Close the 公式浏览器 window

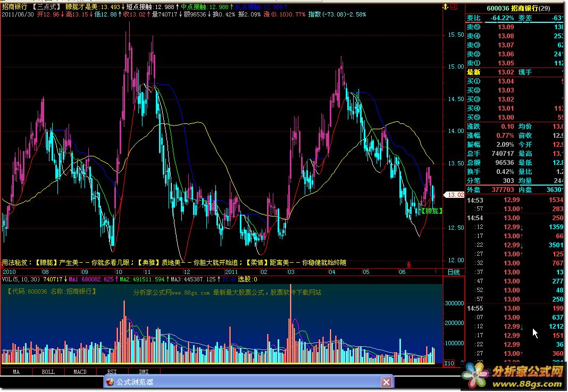(x=386, y=382)
